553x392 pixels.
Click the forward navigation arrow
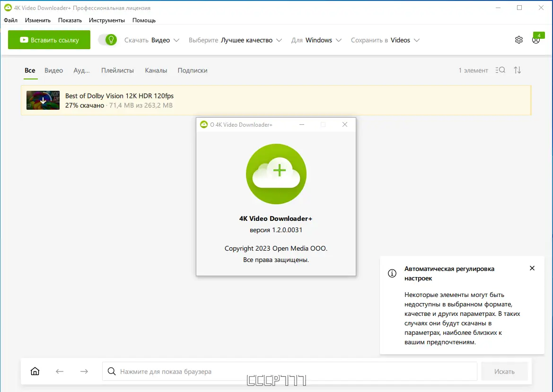tap(84, 371)
